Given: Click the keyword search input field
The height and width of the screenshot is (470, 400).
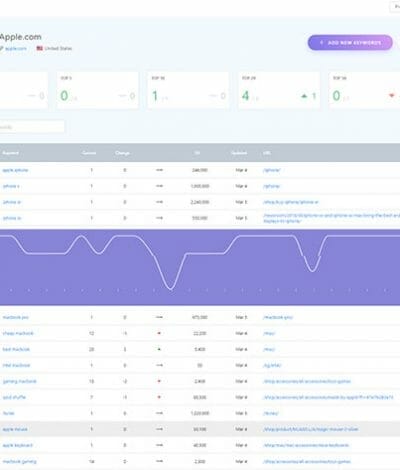Looking at the screenshot, I should point(32,127).
